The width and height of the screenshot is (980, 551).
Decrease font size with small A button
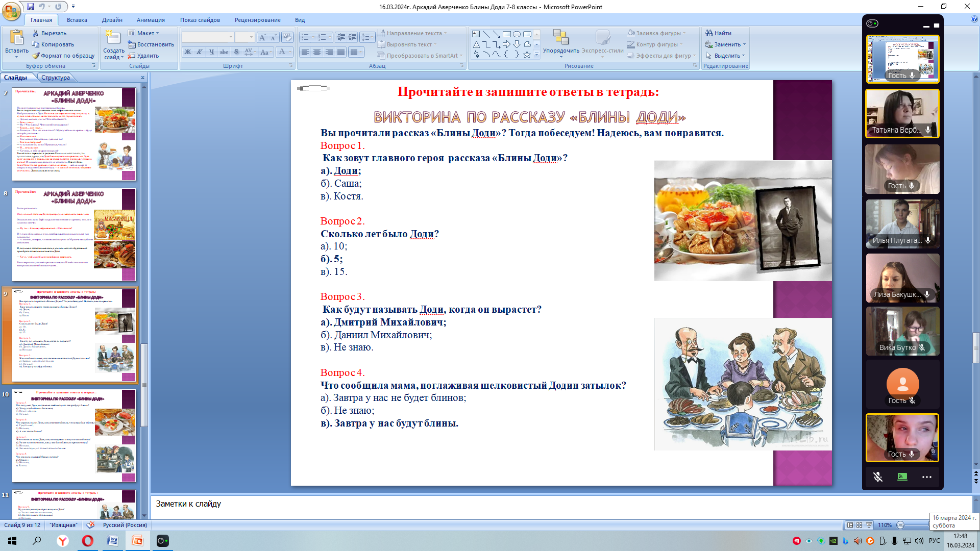coord(274,37)
